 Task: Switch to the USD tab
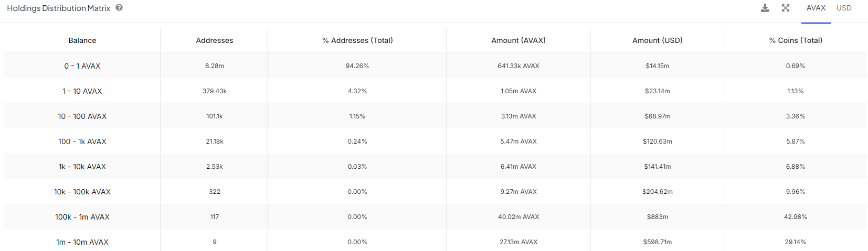click(844, 8)
